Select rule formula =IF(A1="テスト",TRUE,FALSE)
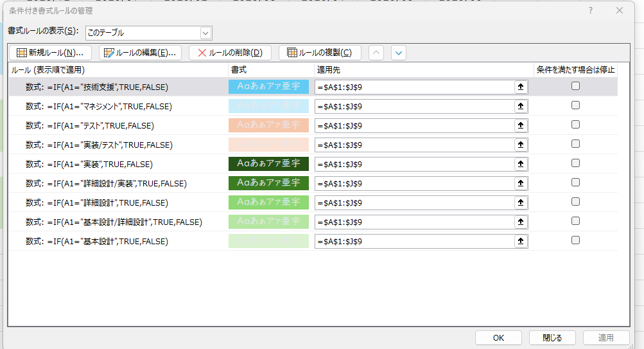644x349 pixels. 90,126
